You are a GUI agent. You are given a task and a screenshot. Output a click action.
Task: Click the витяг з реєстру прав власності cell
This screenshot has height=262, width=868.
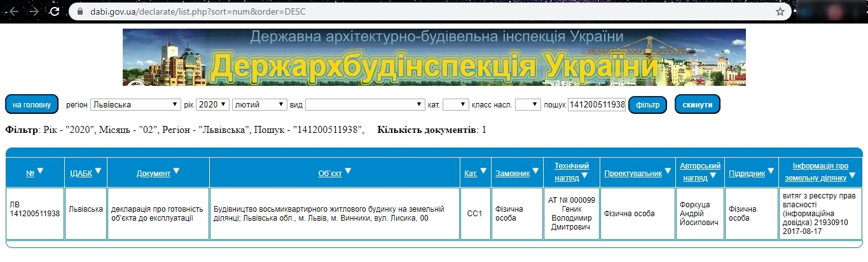[x=820, y=214]
